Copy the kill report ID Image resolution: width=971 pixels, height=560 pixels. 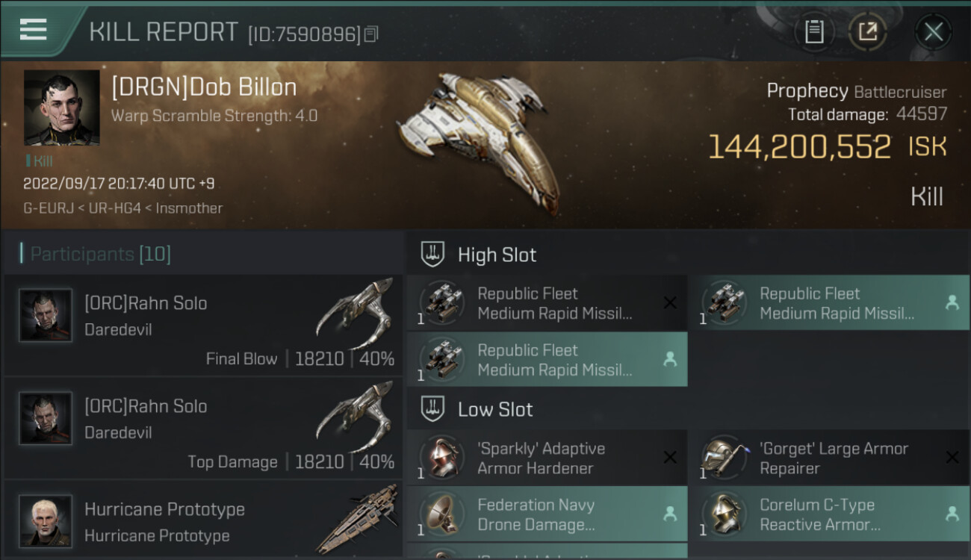tap(372, 34)
